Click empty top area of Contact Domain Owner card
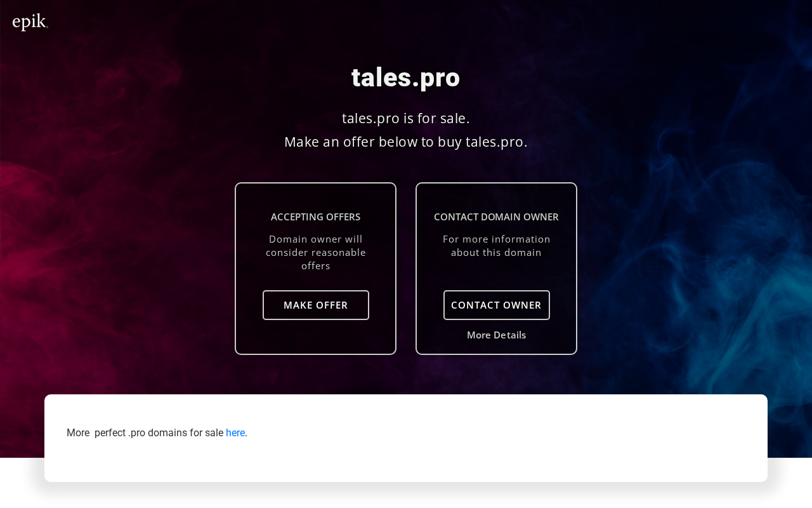Image resolution: width=812 pixels, height=508 pixels. point(497,196)
